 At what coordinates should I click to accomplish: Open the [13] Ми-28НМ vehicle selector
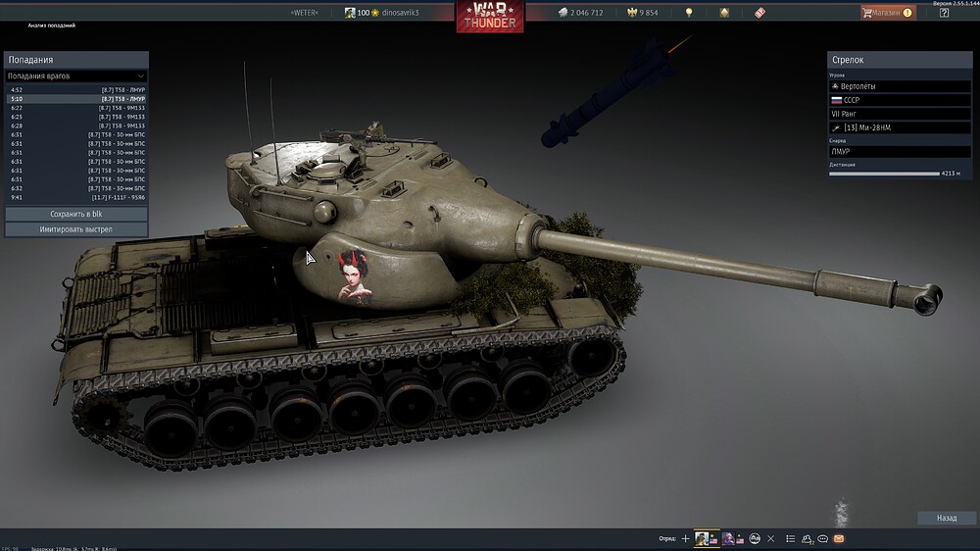(900, 127)
